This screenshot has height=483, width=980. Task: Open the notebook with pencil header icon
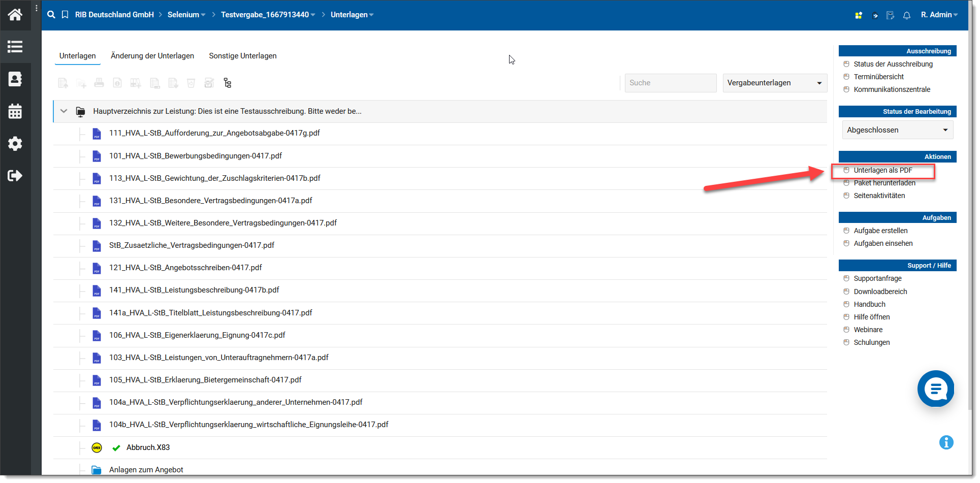[x=891, y=15]
